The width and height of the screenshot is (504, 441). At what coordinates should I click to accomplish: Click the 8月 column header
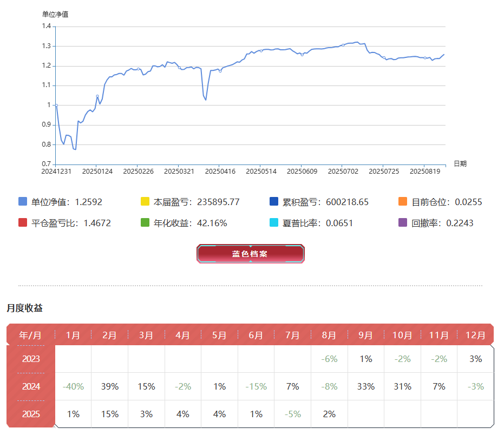click(329, 335)
